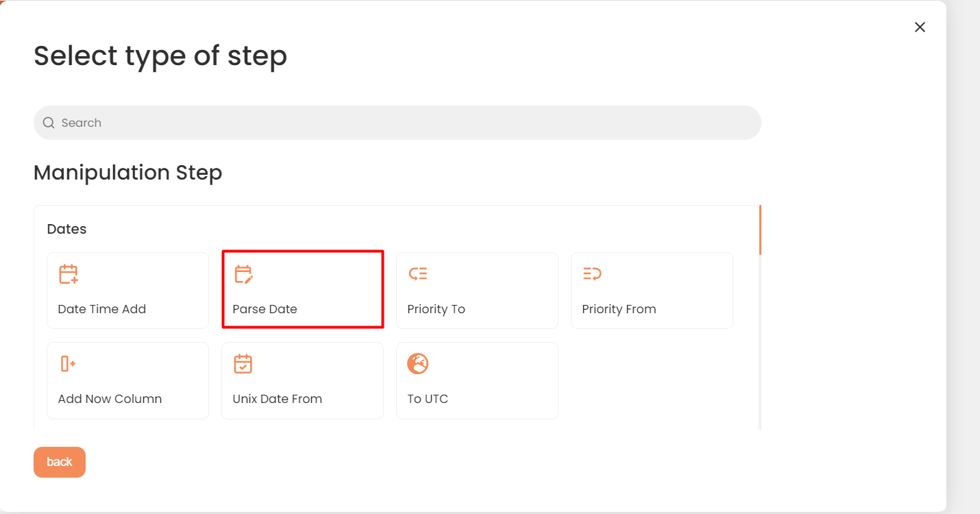Choose the Add Now Column label
The width and height of the screenshot is (980, 514).
click(110, 399)
